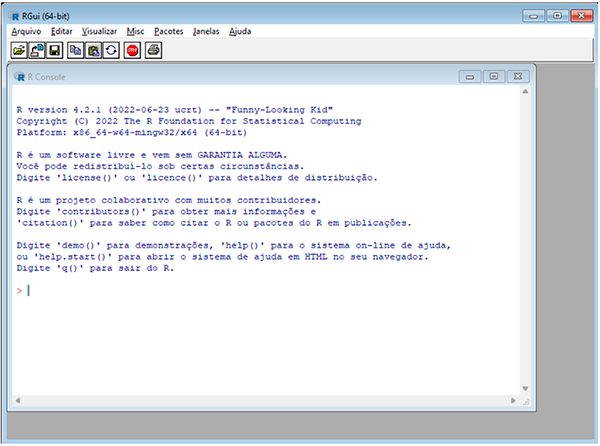This screenshot has width=600, height=446.
Task: Open the Janelas menu
Action: 206,31
